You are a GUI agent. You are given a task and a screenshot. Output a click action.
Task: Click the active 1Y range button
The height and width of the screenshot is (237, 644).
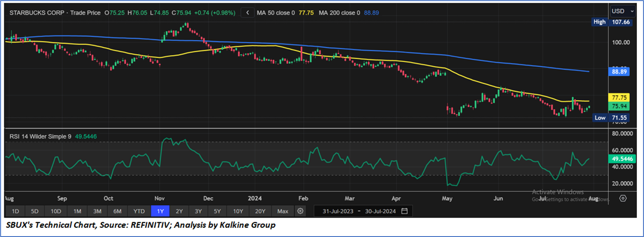pos(160,211)
